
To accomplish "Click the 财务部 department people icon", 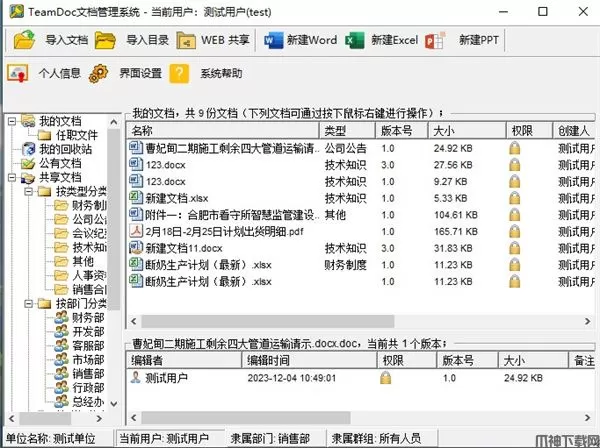I will (61, 317).
